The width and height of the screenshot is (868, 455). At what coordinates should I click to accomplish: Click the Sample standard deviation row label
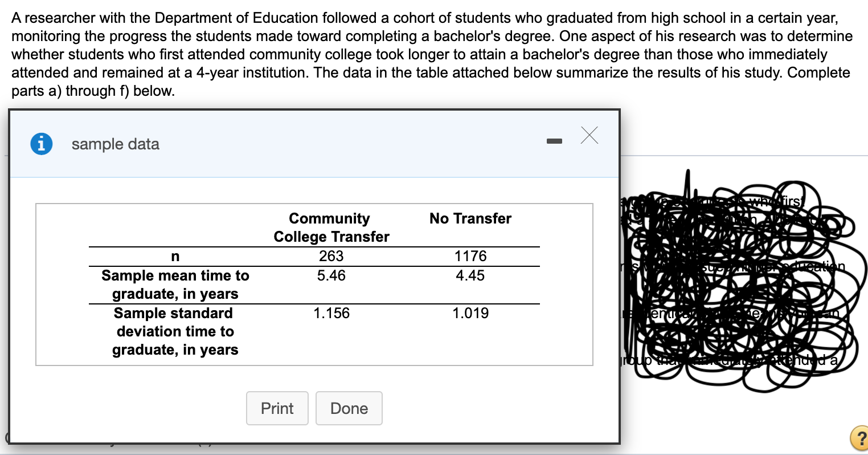point(175,331)
